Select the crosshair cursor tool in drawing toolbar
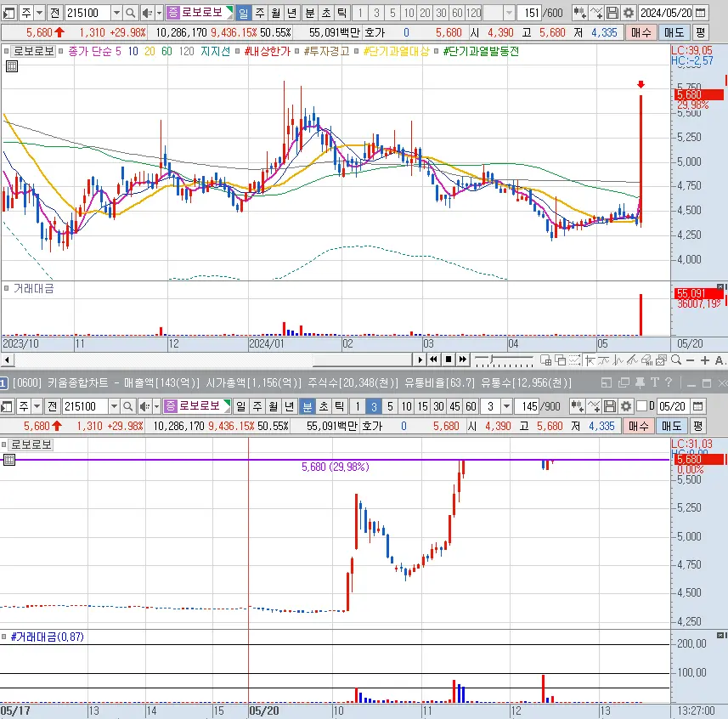The width and height of the screenshot is (728, 719). pyautogui.click(x=590, y=359)
